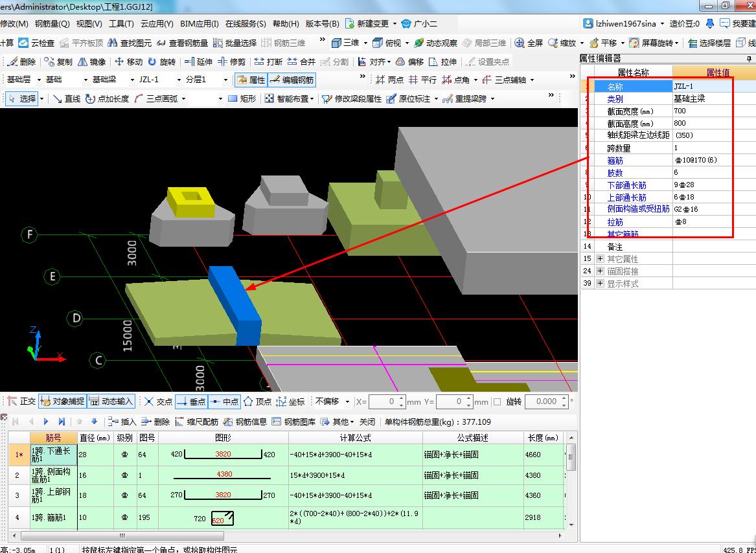Click 关闭 to close rebar table
Image resolution: width=756 pixels, height=553 pixels.
367,422
